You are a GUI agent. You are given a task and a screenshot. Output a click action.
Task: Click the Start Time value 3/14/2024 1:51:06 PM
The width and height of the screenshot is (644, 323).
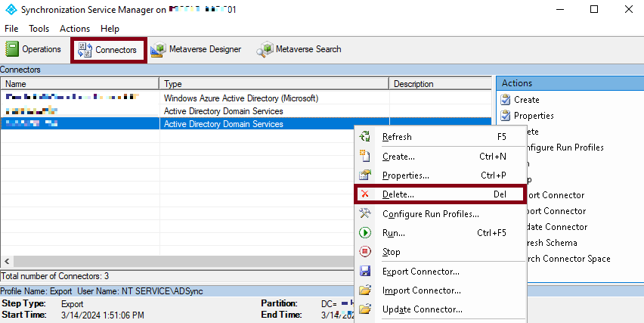click(102, 315)
